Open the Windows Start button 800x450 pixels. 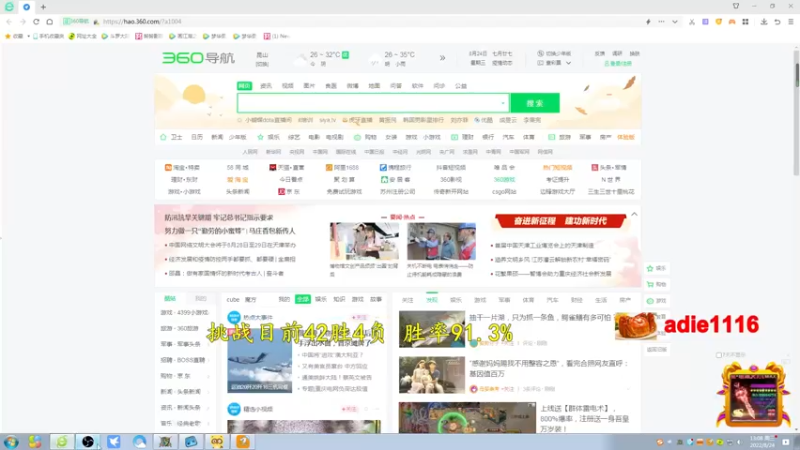[x=11, y=442]
